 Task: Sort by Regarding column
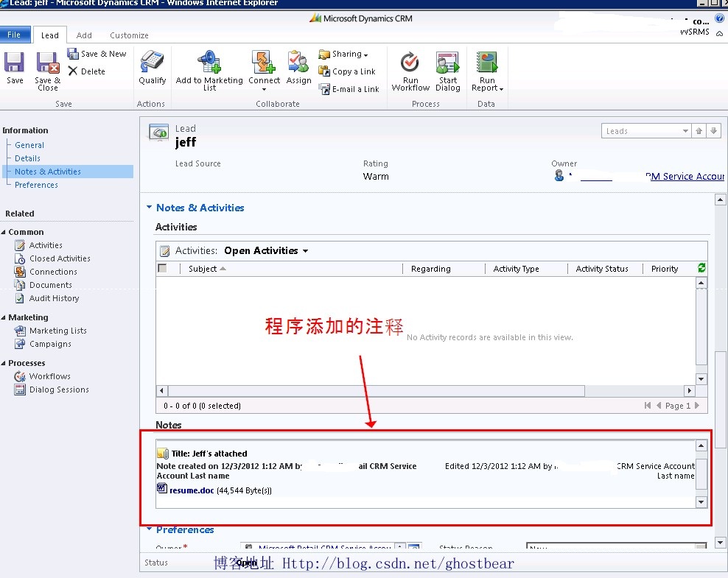point(431,269)
